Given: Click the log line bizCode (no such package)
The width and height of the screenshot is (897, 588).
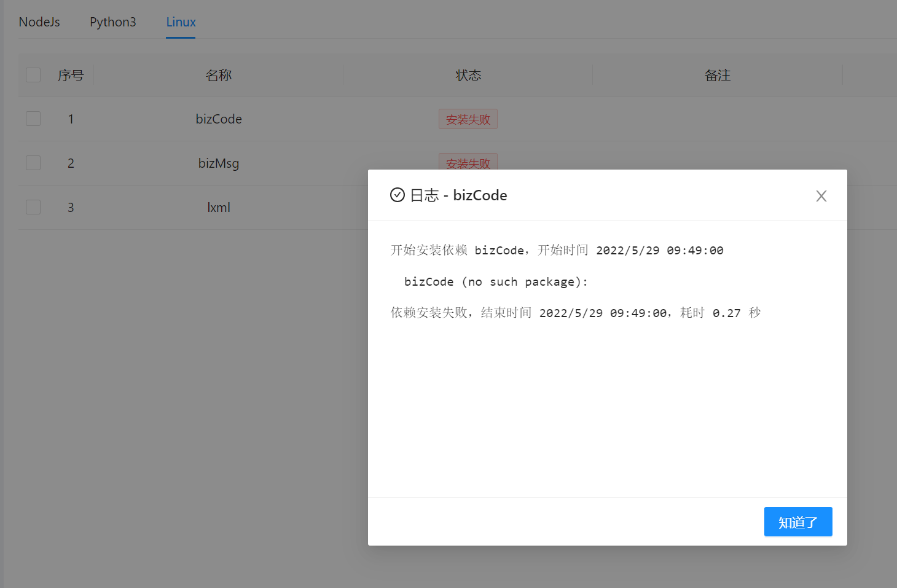Looking at the screenshot, I should [495, 281].
